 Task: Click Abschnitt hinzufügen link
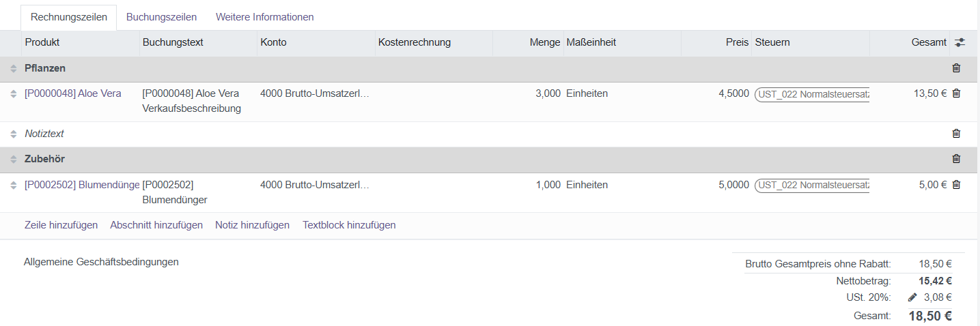(x=156, y=225)
